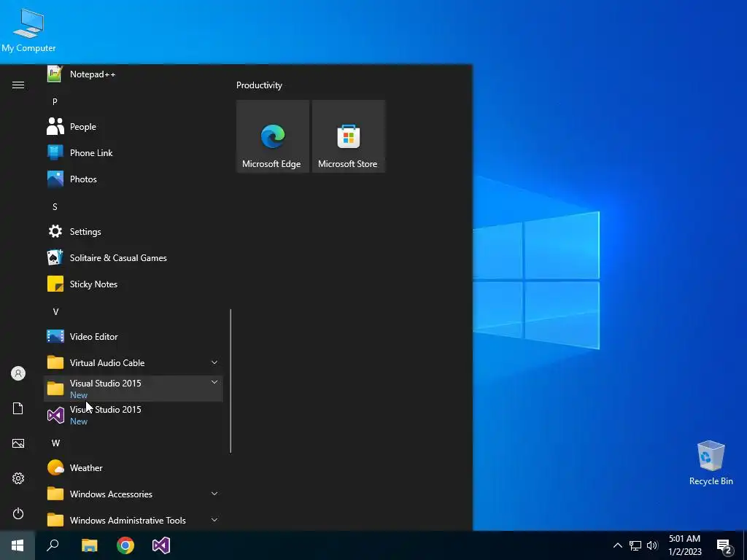The height and width of the screenshot is (560, 747).
Task: Select Recycle Bin desktop icon
Action: (x=711, y=462)
